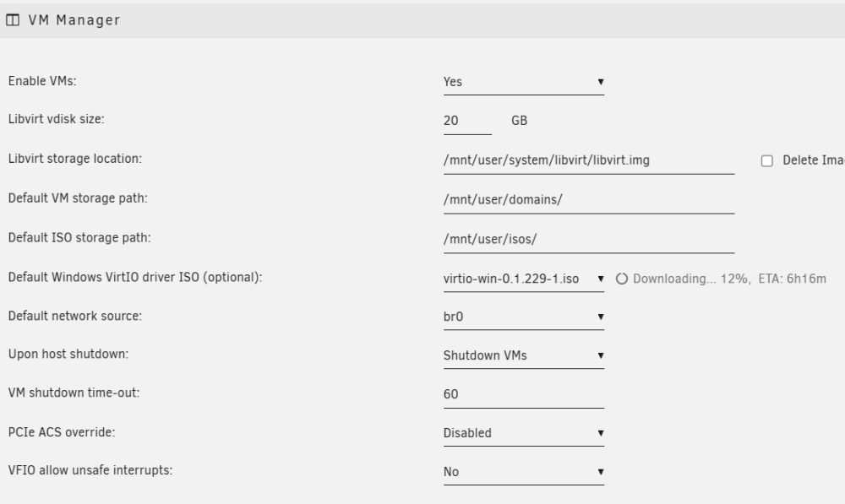Click the 'Default Windows VirtIO driver ISO' label
The height and width of the screenshot is (504, 845).
point(134,277)
